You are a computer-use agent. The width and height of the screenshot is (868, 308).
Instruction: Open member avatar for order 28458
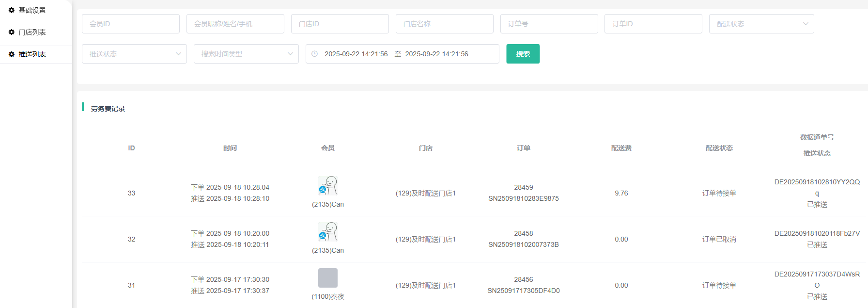[328, 232]
